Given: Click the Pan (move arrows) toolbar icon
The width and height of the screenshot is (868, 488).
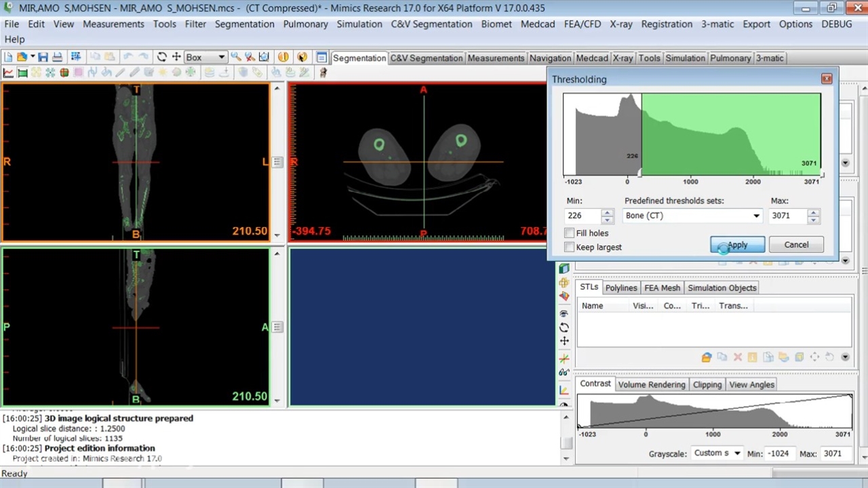Looking at the screenshot, I should [x=176, y=58].
